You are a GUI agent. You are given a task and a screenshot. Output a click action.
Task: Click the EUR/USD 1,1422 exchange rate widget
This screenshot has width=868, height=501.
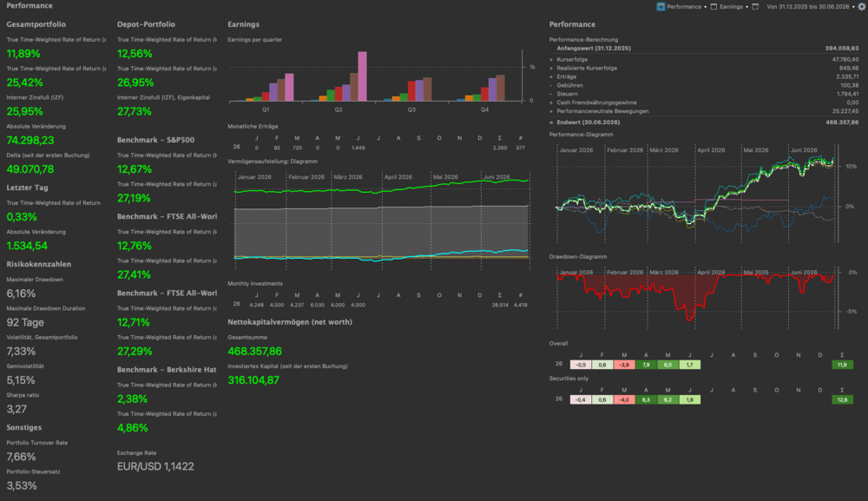pyautogui.click(x=155, y=466)
